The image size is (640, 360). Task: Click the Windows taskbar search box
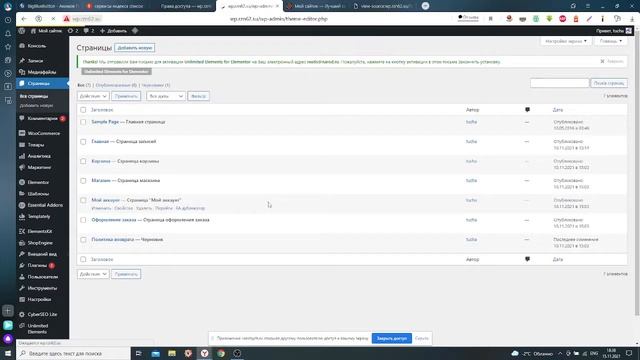tap(73, 353)
